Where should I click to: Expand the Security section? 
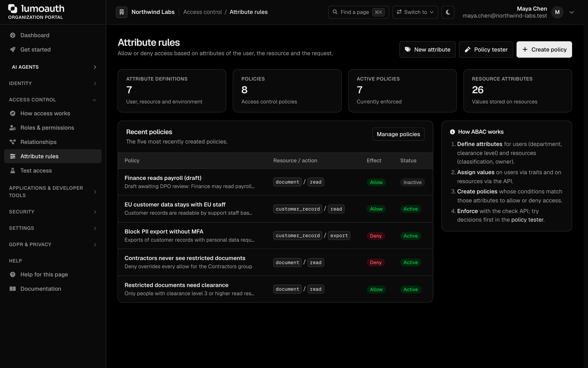[53, 212]
